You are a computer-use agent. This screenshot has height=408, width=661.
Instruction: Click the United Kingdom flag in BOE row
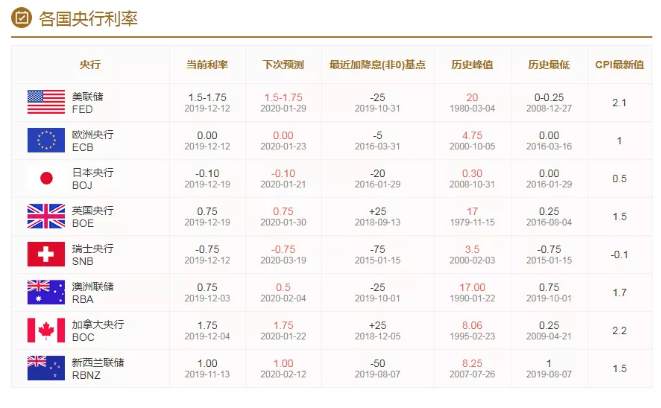pyautogui.click(x=46, y=216)
